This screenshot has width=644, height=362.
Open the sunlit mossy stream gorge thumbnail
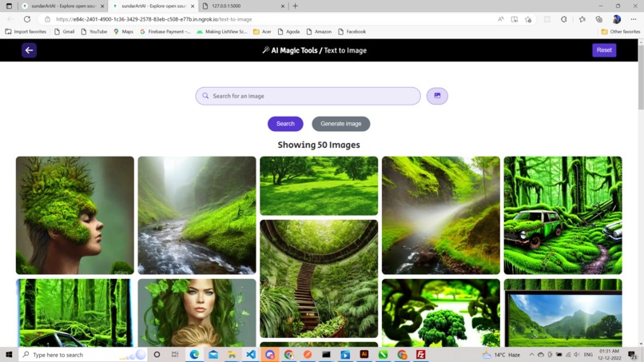coord(441,215)
